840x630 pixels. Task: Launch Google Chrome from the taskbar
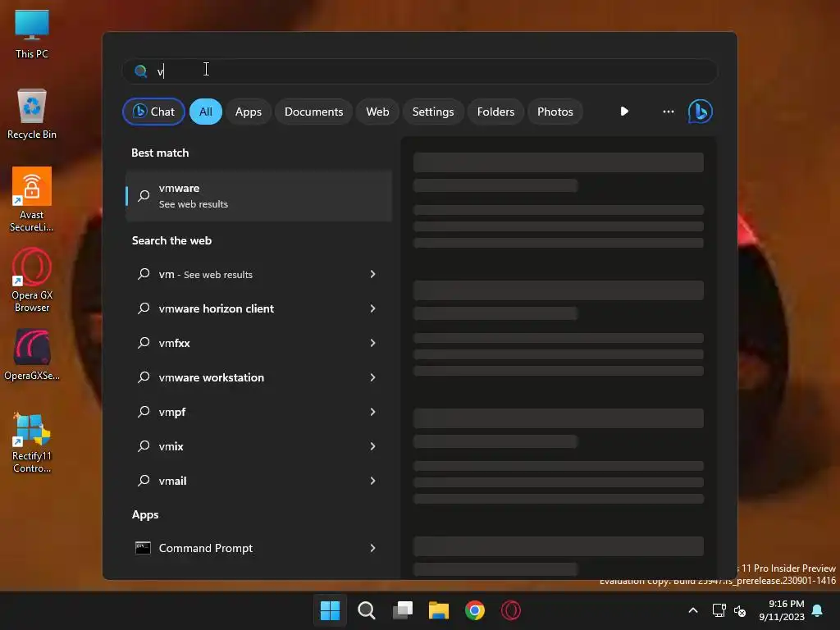tap(475, 610)
